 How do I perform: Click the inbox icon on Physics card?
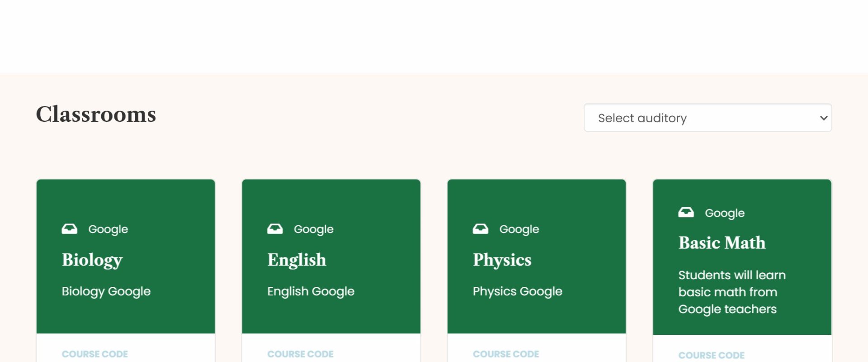480,229
